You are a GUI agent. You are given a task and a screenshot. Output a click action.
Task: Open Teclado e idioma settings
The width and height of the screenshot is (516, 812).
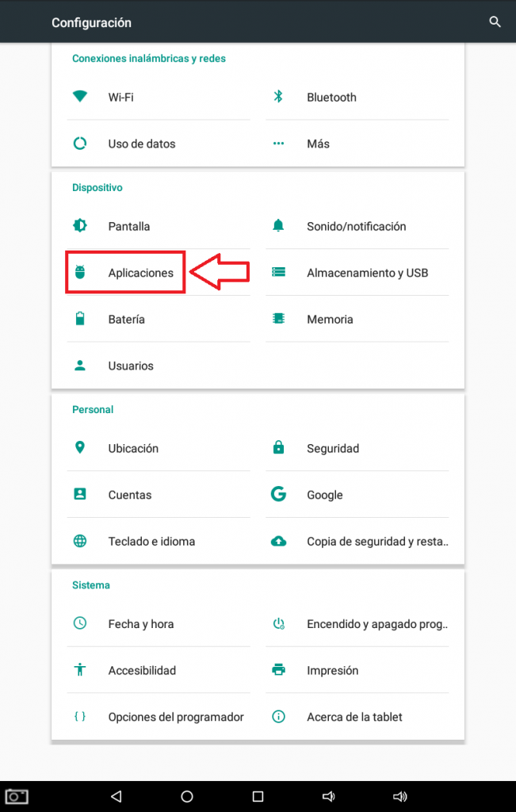click(x=151, y=541)
